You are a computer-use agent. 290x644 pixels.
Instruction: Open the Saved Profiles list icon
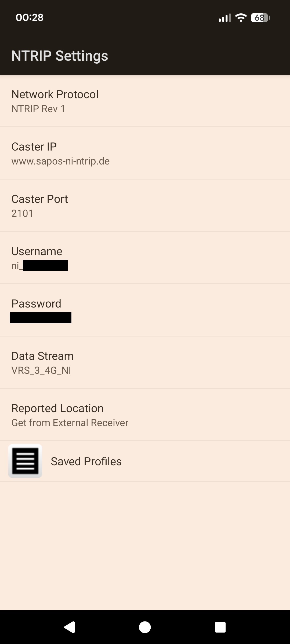(25, 461)
